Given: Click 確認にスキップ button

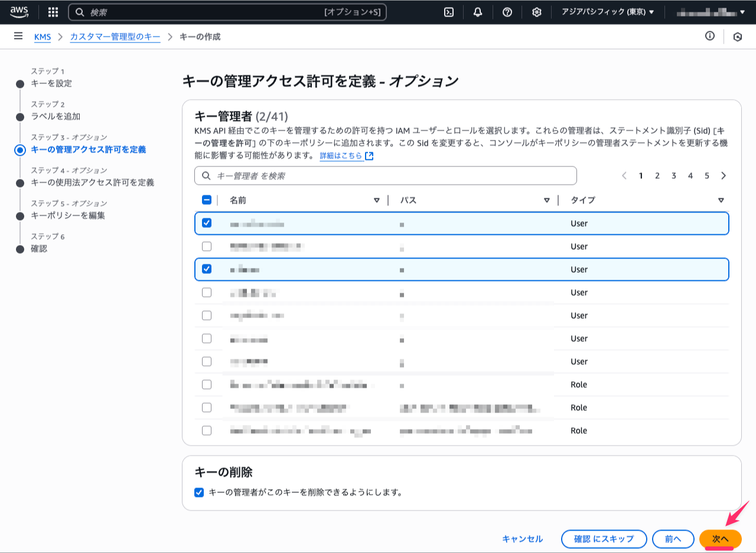Looking at the screenshot, I should point(604,539).
